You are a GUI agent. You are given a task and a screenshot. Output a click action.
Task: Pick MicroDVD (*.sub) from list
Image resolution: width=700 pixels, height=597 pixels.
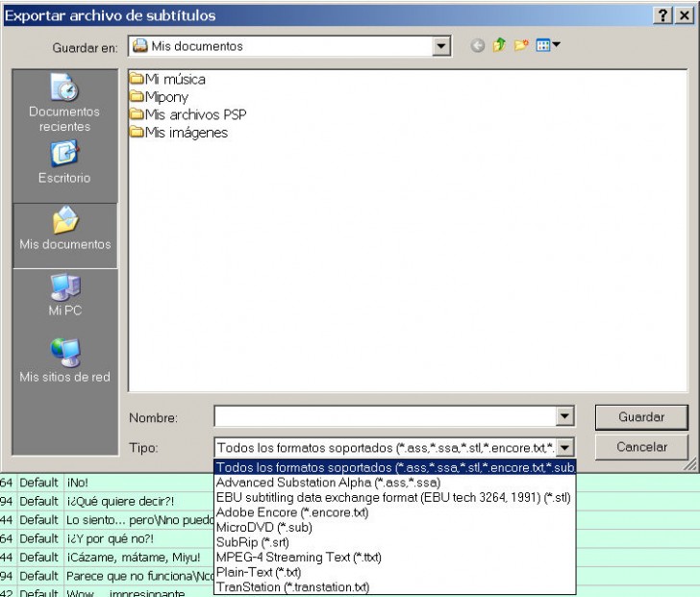pos(263,528)
